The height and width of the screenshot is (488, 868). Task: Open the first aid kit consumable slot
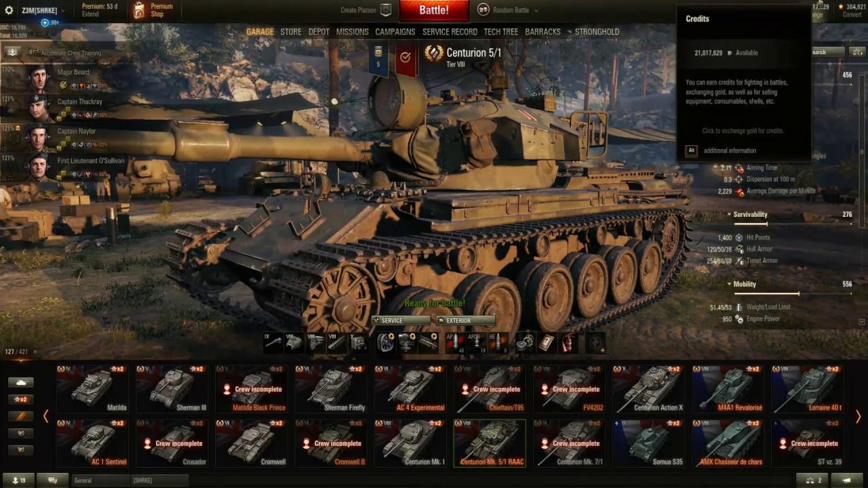coord(547,342)
